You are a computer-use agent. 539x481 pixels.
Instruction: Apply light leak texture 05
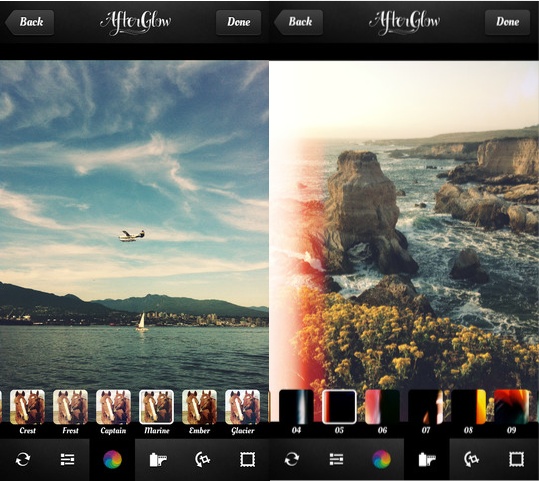click(339, 407)
